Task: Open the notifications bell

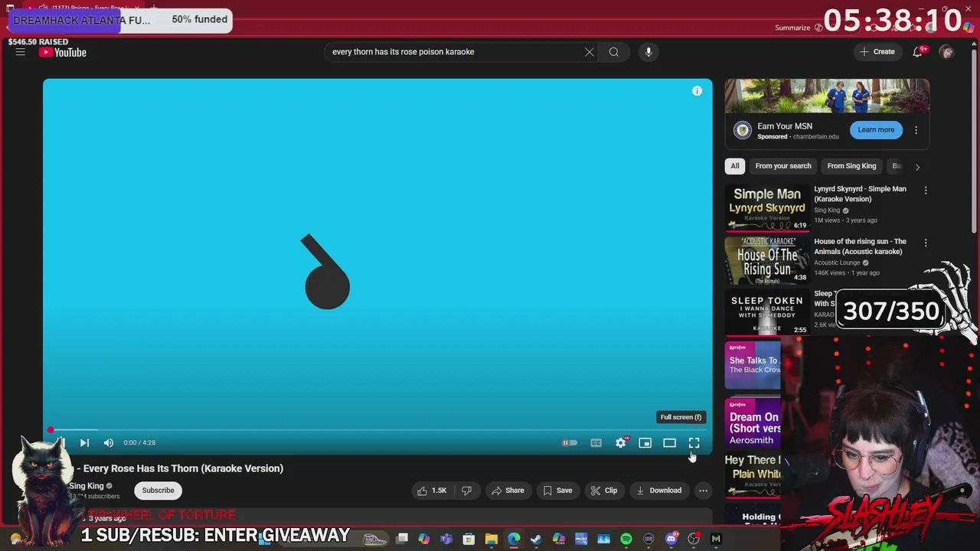Action: pos(917,52)
